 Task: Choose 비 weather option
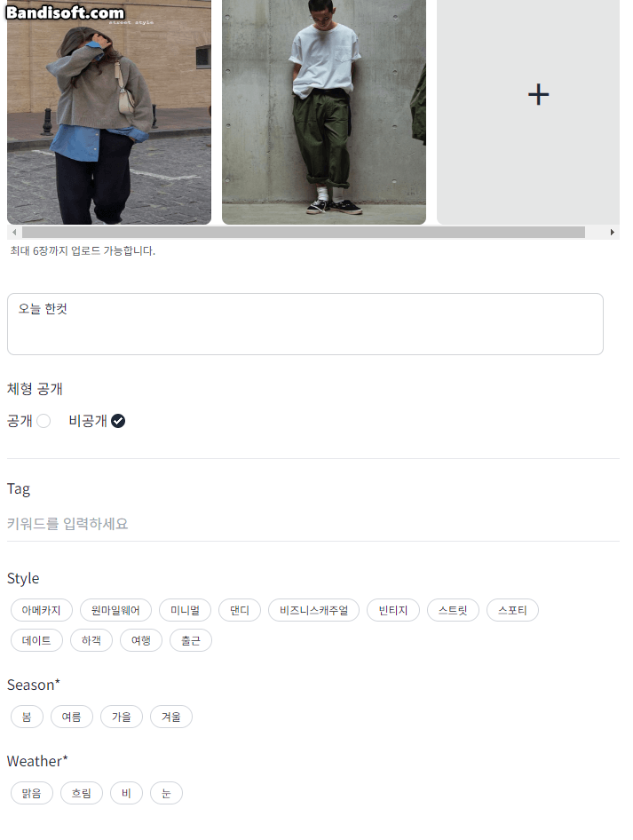click(x=126, y=794)
